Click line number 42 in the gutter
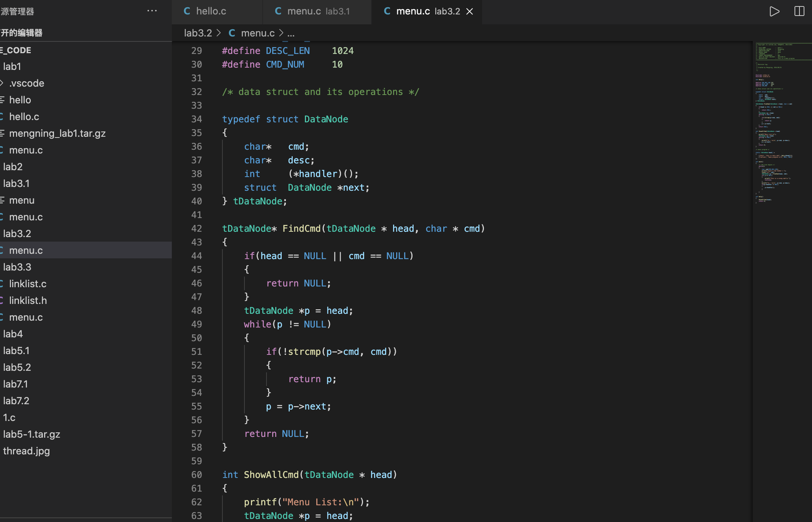The width and height of the screenshot is (812, 522). [197, 228]
